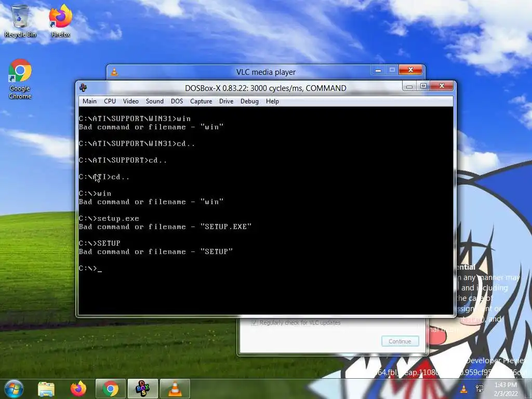Click the VLC cone icon in title bar

(x=115, y=72)
